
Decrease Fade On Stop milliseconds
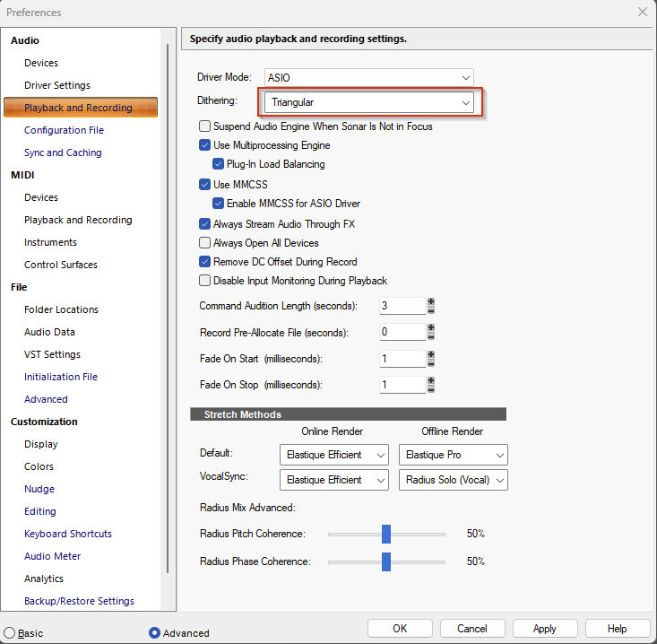coord(431,389)
